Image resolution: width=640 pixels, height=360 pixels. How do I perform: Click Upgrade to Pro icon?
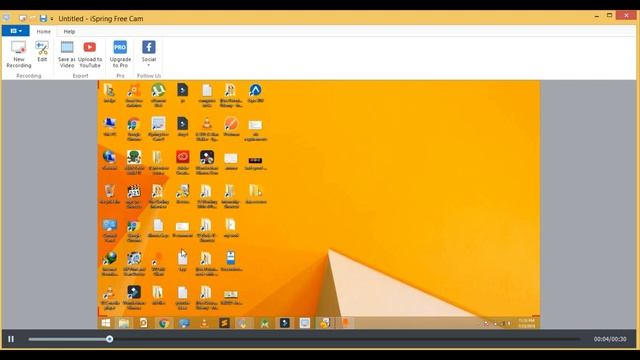click(x=120, y=55)
